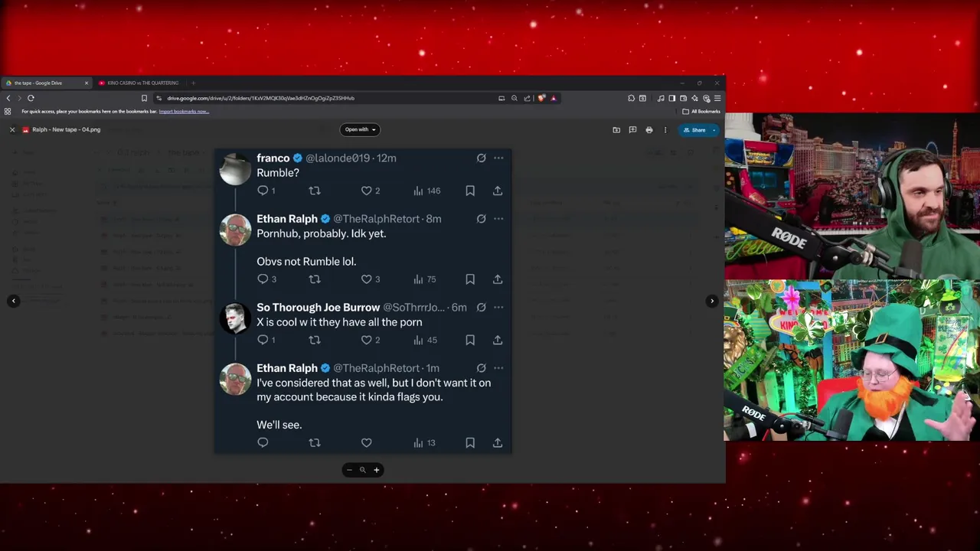
Task: Click reply icon on franco's tweet
Action: (263, 191)
